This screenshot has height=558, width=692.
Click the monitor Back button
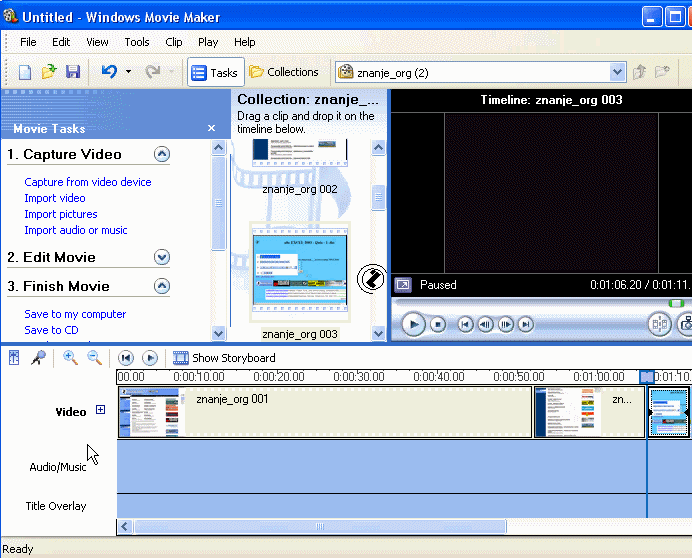pyautogui.click(x=465, y=325)
